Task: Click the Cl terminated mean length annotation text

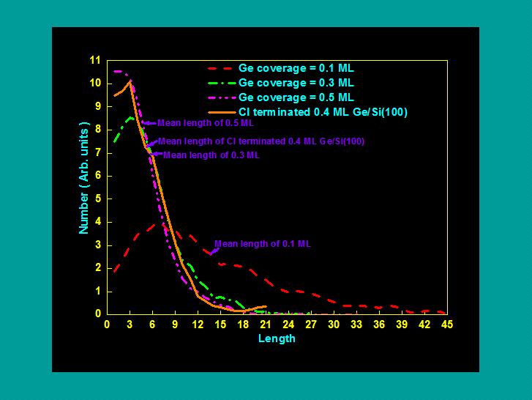Action: tap(261, 141)
